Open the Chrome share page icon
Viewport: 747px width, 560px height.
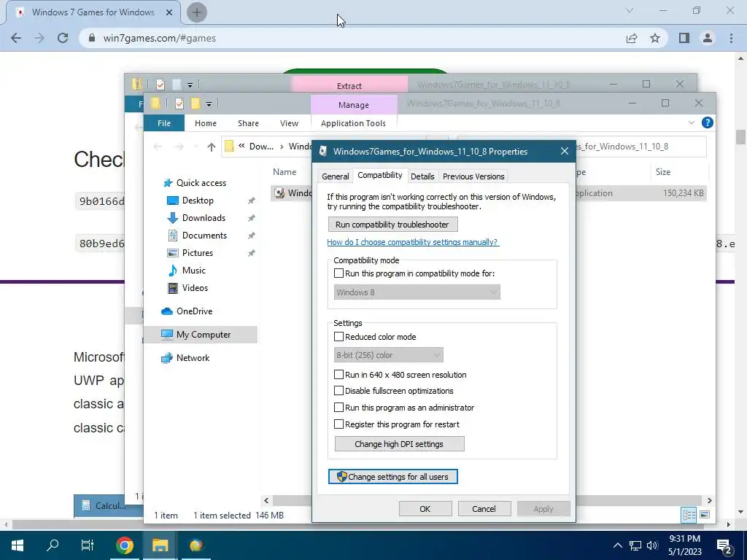pos(632,38)
